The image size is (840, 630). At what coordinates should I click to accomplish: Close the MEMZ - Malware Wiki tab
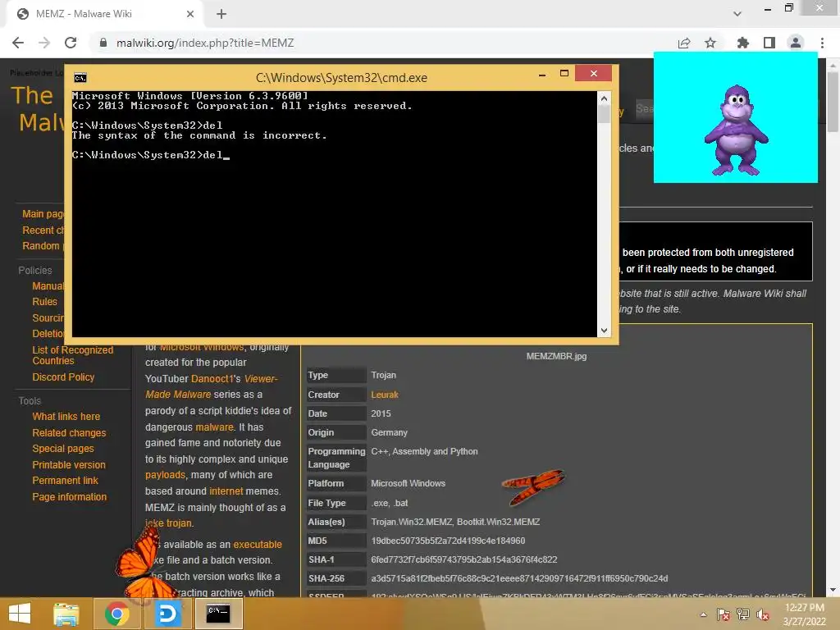tap(190, 14)
